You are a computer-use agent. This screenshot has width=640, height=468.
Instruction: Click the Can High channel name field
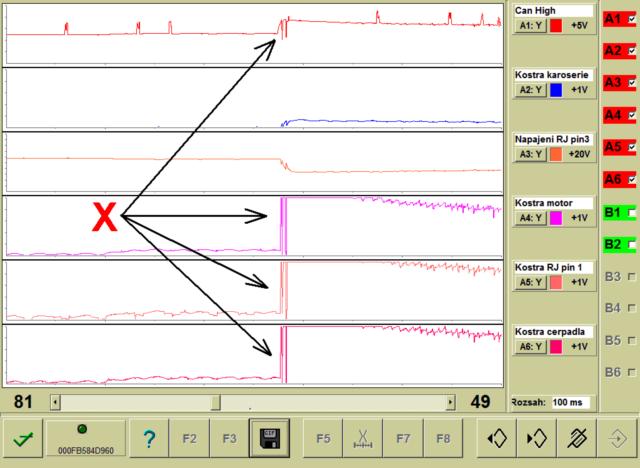click(x=553, y=11)
